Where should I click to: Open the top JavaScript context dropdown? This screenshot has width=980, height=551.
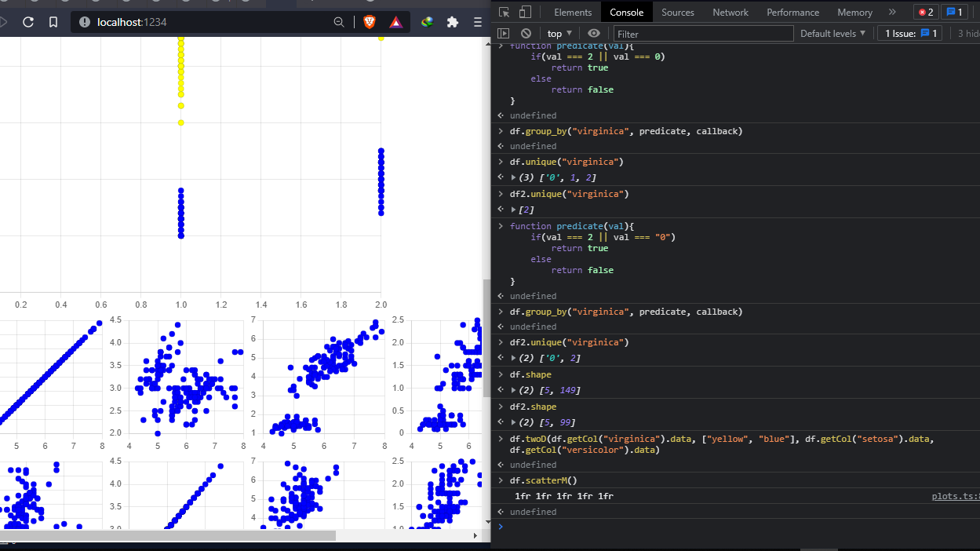tap(559, 33)
